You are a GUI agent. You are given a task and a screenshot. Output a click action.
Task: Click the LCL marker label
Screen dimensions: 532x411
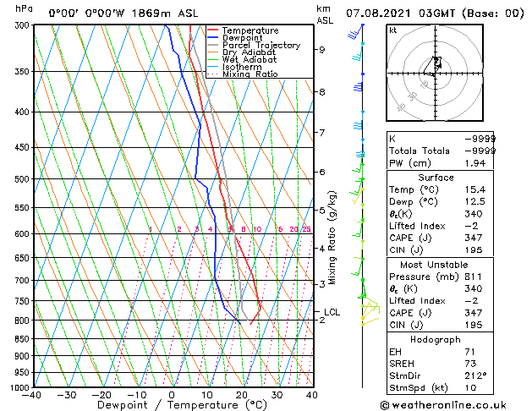click(332, 312)
